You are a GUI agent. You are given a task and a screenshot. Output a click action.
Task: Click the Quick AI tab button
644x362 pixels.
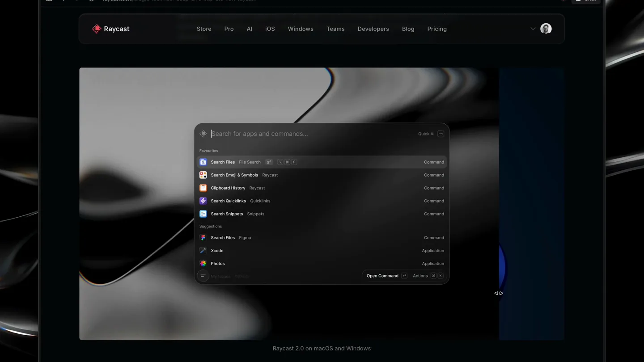431,134
